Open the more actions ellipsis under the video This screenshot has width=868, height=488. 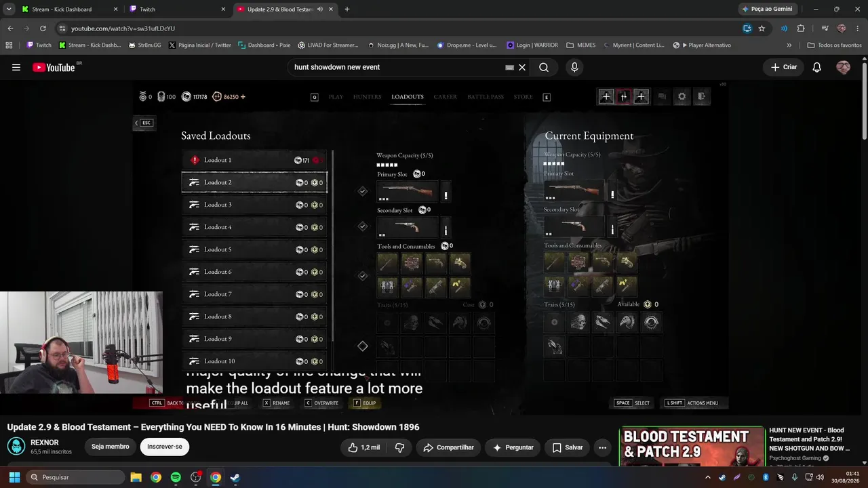(602, 447)
